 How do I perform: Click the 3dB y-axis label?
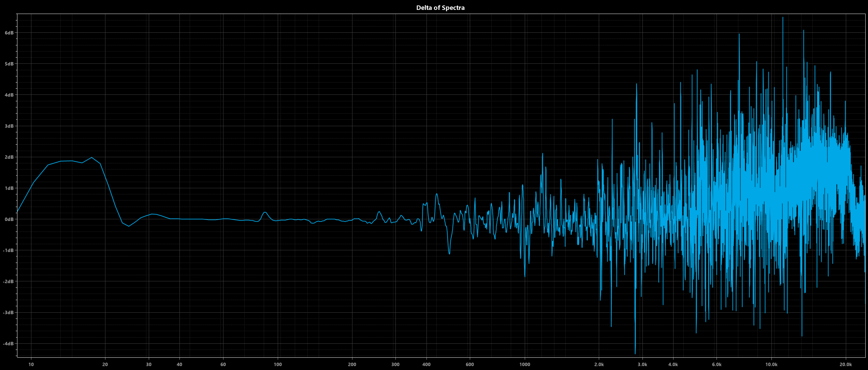tap(9, 126)
